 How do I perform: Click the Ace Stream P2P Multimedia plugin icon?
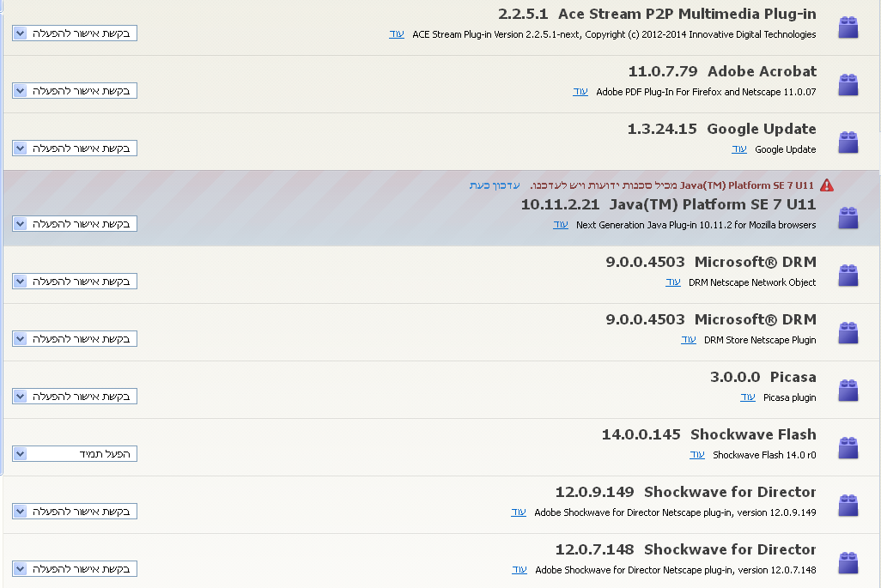coord(848,27)
